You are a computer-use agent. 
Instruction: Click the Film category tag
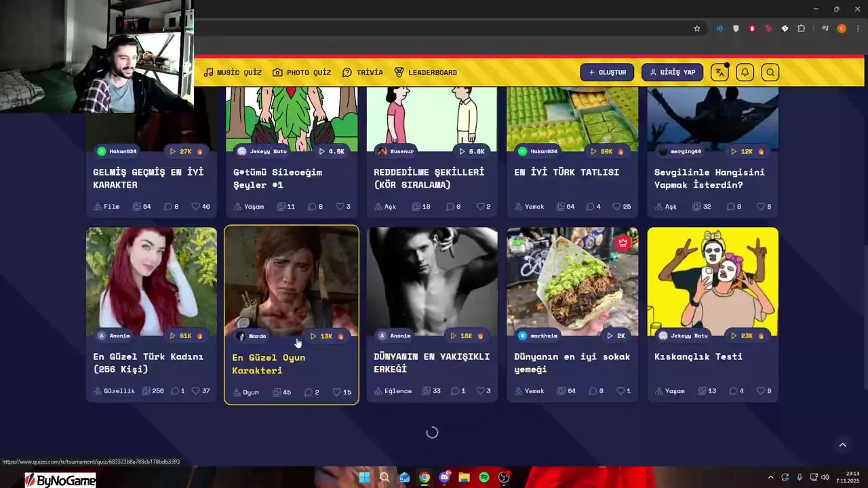[106, 207]
